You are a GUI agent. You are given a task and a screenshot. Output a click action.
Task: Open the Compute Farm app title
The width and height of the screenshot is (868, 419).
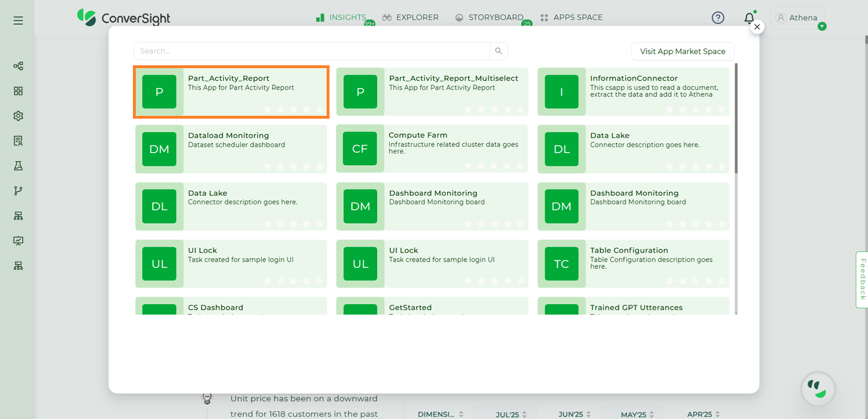click(418, 135)
